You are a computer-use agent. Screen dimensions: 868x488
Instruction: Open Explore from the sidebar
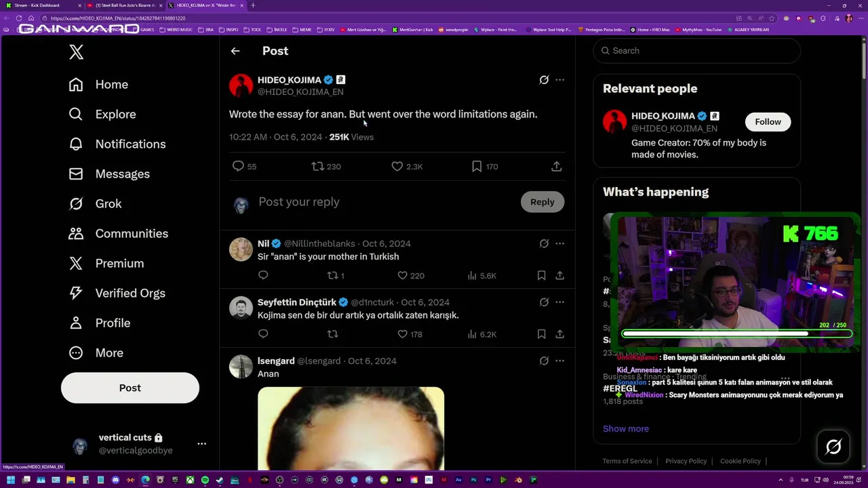102,115
